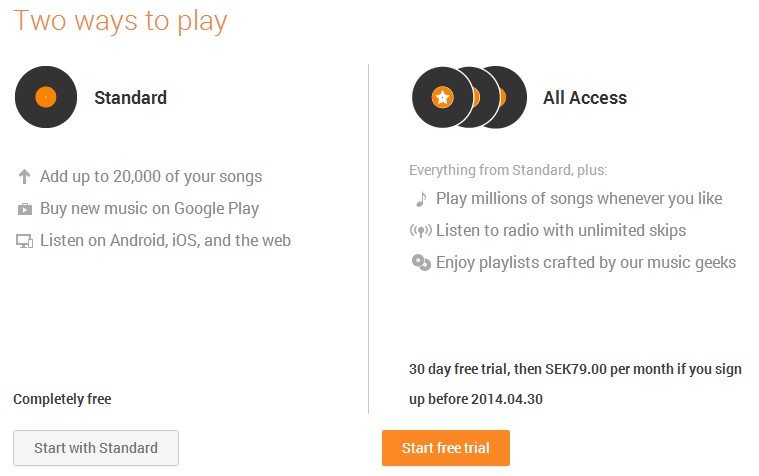
Task: Click the playlist discs icon
Action: click(421, 263)
